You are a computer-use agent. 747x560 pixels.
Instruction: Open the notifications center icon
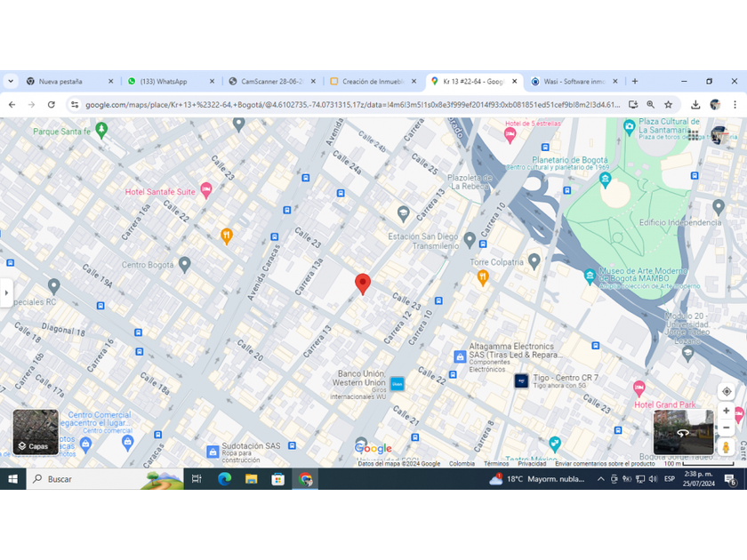pos(730,479)
